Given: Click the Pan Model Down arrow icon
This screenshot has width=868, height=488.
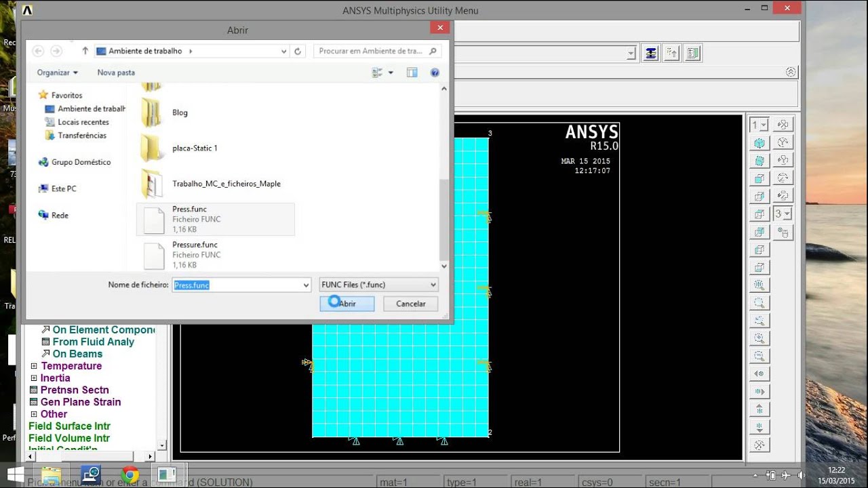Looking at the screenshot, I should pos(759,427).
